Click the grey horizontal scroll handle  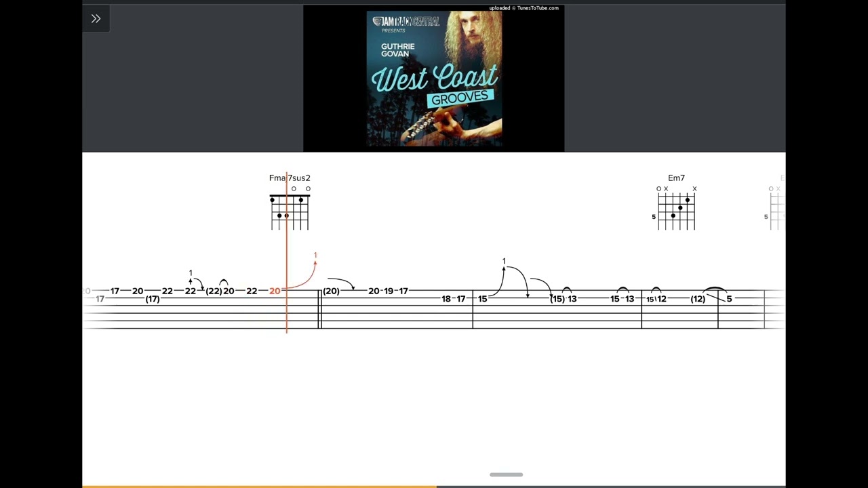(506, 474)
